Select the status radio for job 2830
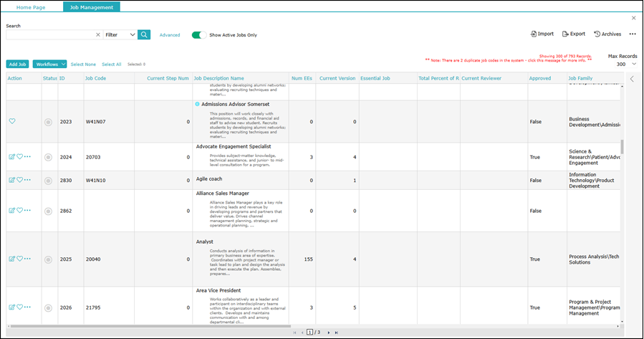 [x=48, y=181]
